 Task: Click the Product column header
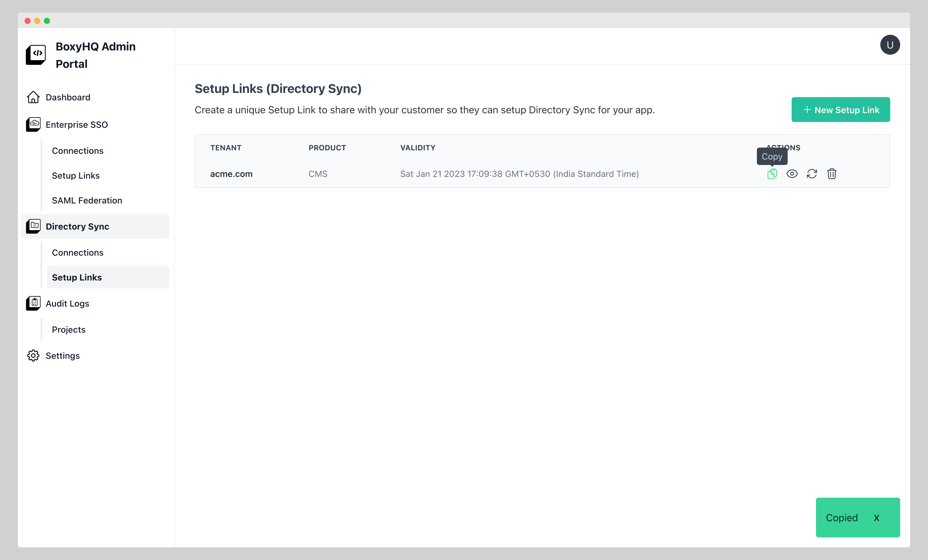click(327, 147)
